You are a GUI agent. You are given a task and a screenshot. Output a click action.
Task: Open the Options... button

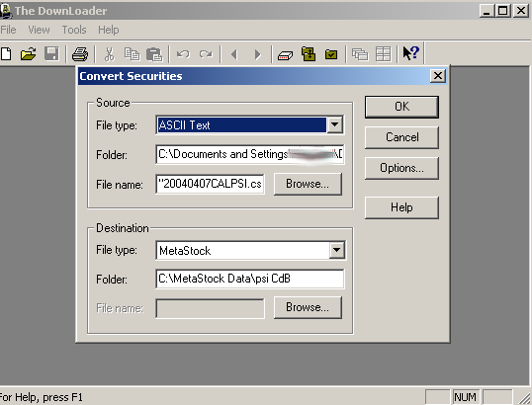click(401, 168)
